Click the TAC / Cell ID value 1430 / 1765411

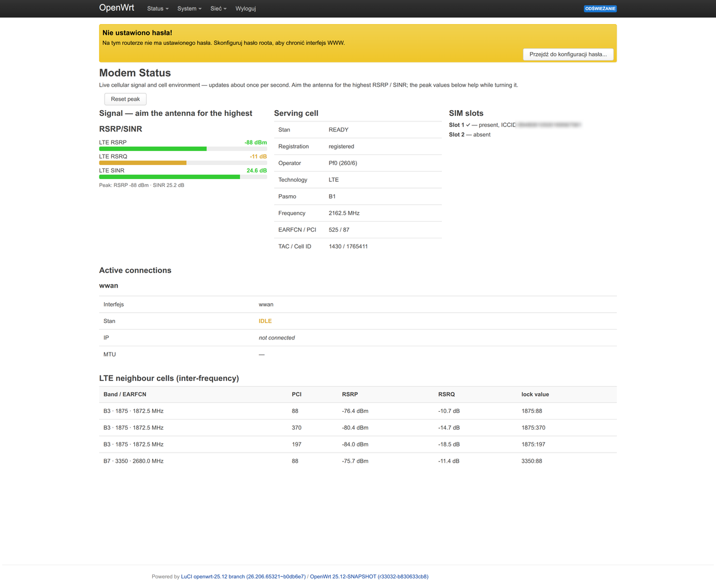pyautogui.click(x=348, y=247)
